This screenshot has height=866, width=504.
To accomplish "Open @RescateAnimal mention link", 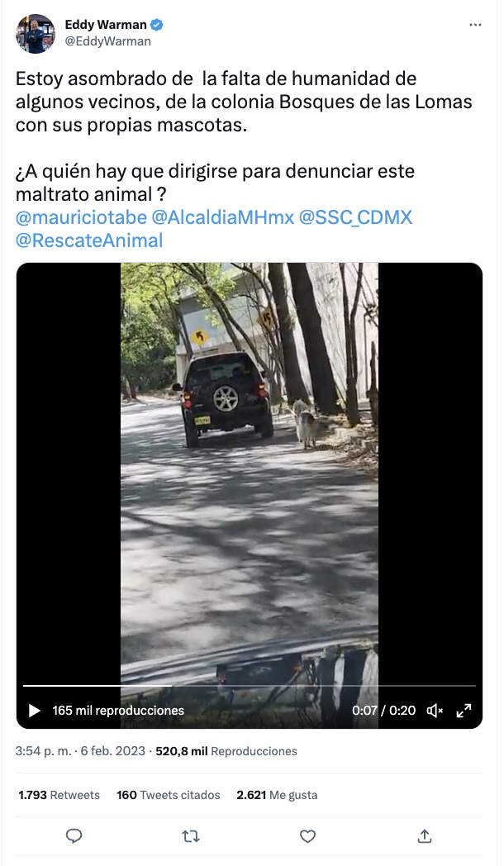I will tap(89, 240).
